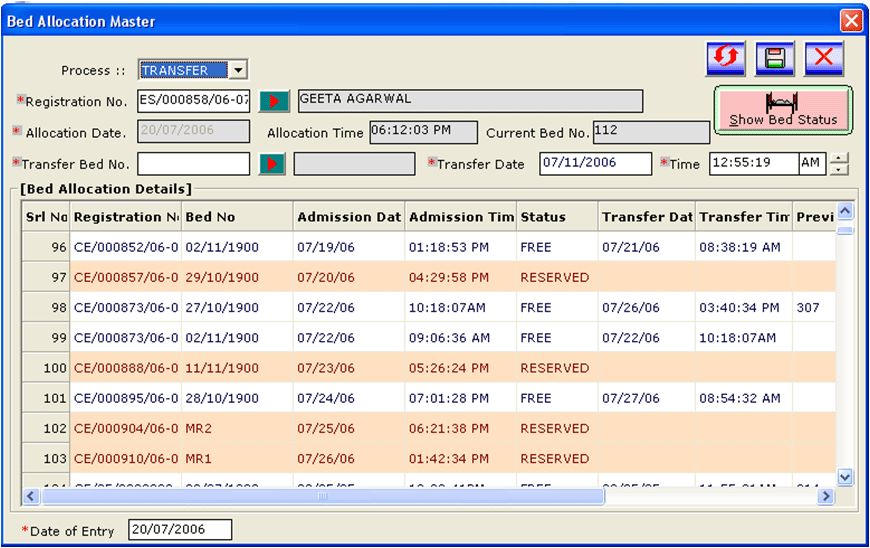This screenshot has width=870, height=548.
Task: Click the green floppy disk save icon
Action: click(774, 58)
